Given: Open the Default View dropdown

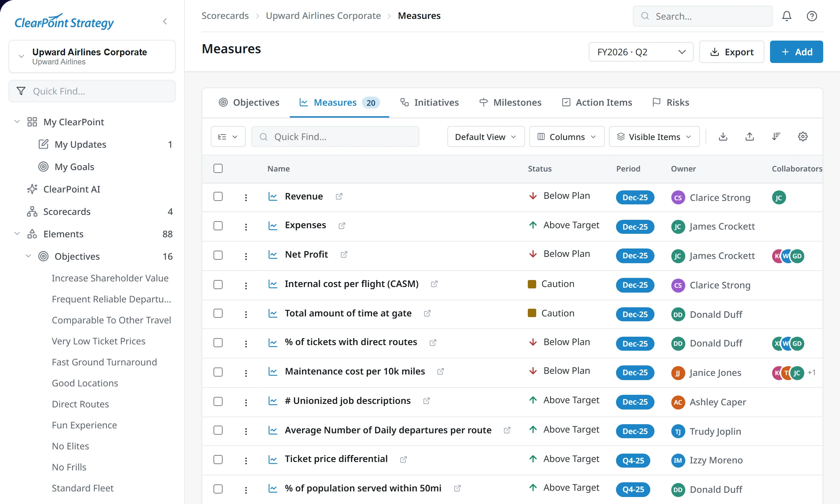Looking at the screenshot, I should click(x=486, y=137).
